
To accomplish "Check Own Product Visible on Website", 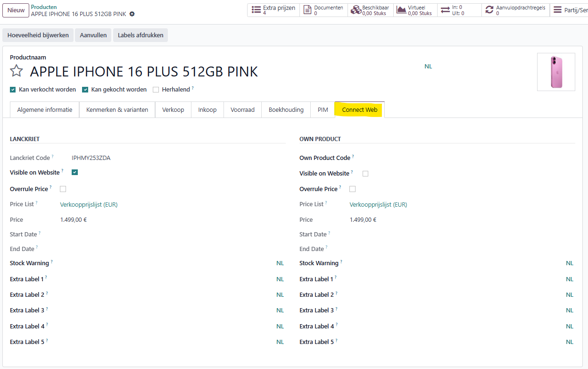I will tap(365, 173).
